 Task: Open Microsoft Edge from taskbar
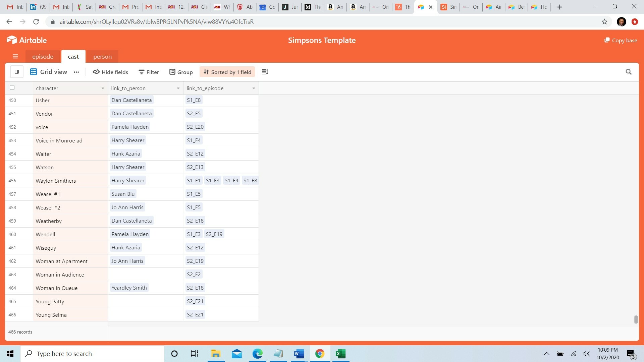tap(258, 354)
